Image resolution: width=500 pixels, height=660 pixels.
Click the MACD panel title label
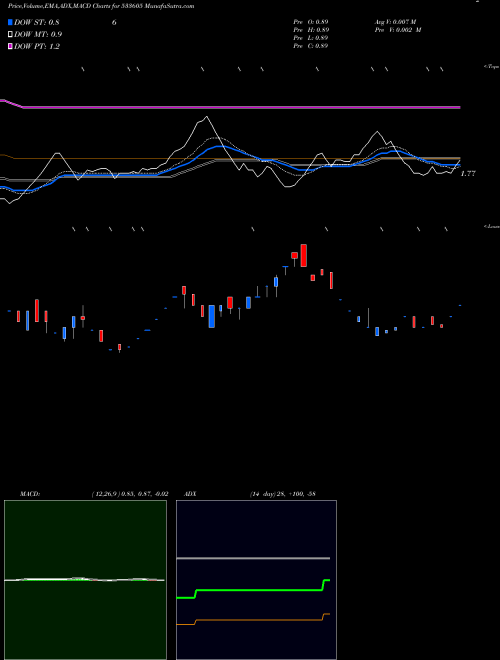pyautogui.click(x=30, y=494)
